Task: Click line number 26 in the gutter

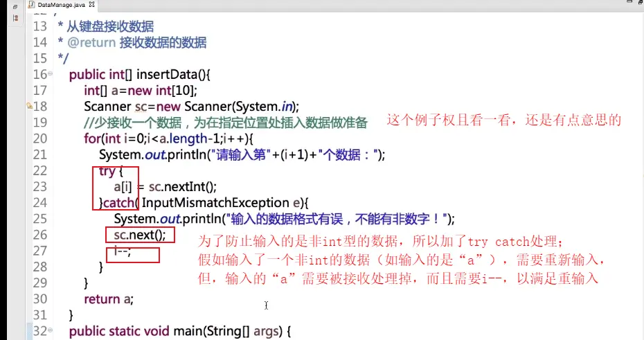Action: click(40, 235)
